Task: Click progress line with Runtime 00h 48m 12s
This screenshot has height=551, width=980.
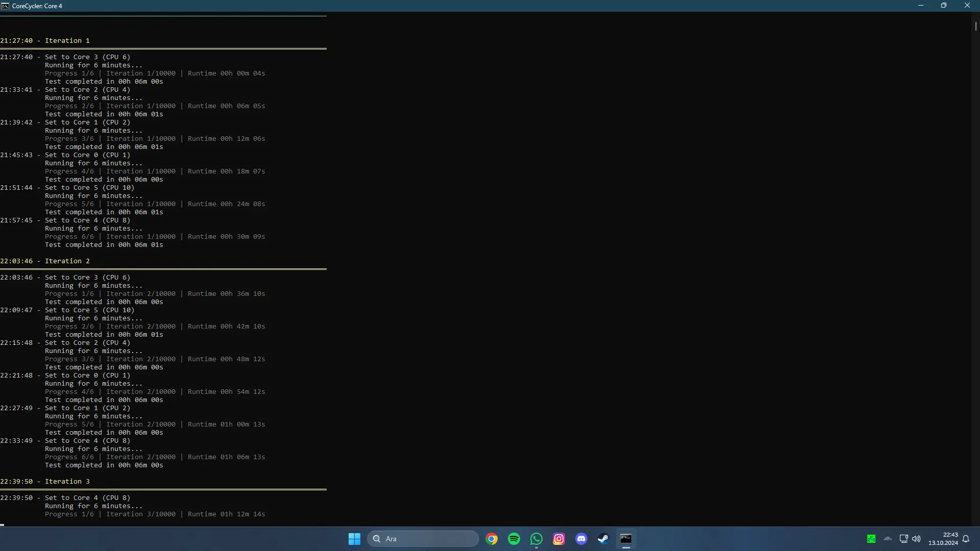Action: pyautogui.click(x=155, y=359)
